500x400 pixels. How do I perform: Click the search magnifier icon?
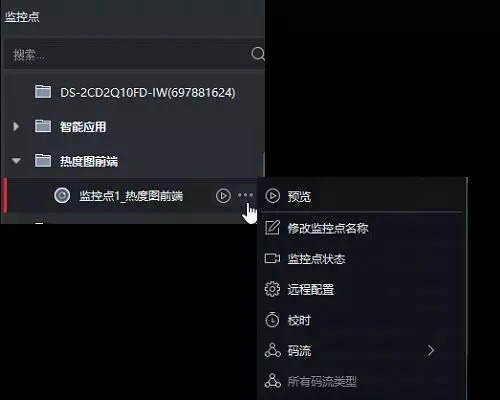click(258, 54)
